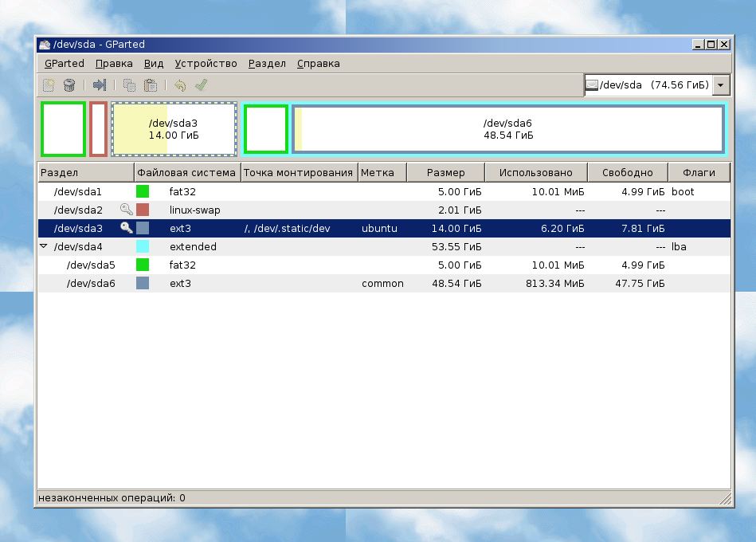The image size is (756, 542).
Task: Open the Правка menu
Action: tap(114, 64)
